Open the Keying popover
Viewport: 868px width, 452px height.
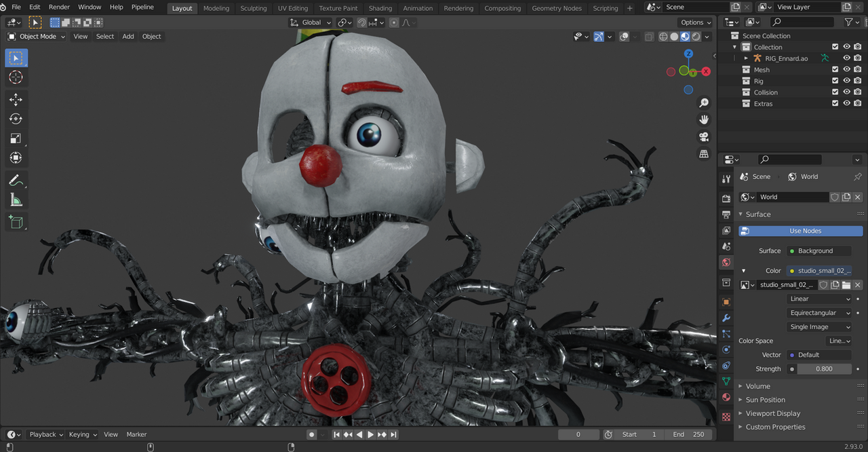point(83,434)
